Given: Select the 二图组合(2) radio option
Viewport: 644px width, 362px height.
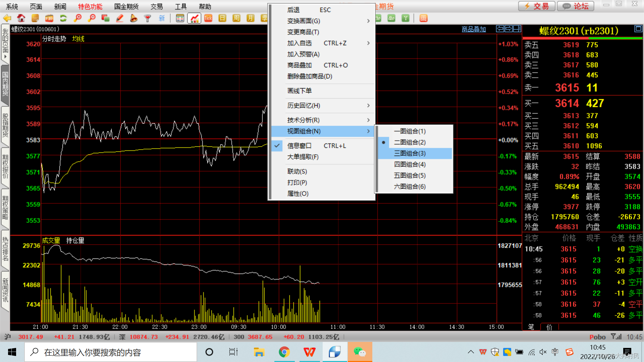Looking at the screenshot, I should [410, 142].
